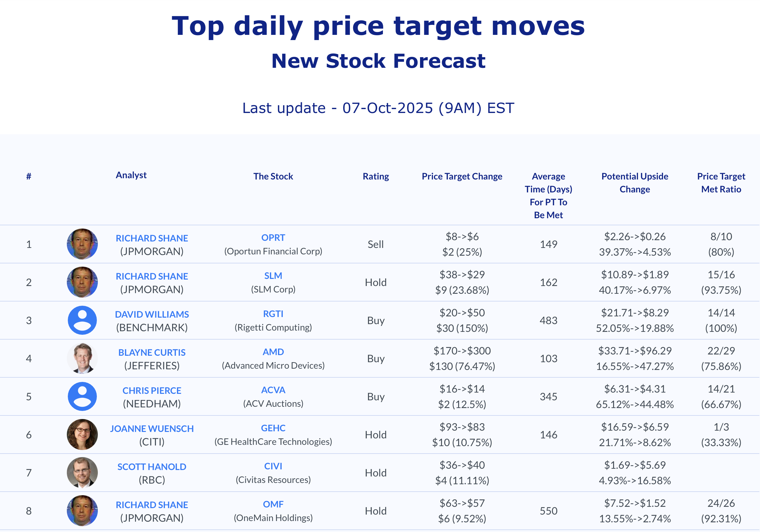Click Chris Pierce's default profile avatar icon
760x532 pixels.
[82, 396]
